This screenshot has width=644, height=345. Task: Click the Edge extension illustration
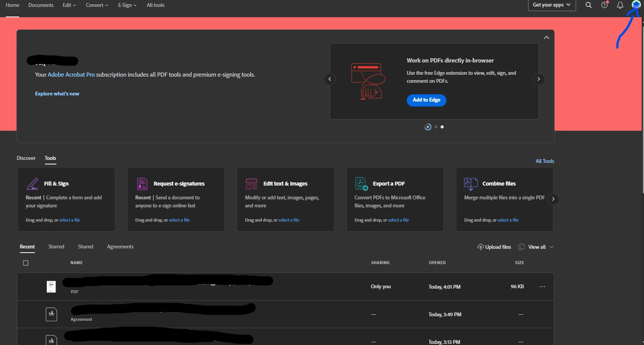[x=368, y=81]
